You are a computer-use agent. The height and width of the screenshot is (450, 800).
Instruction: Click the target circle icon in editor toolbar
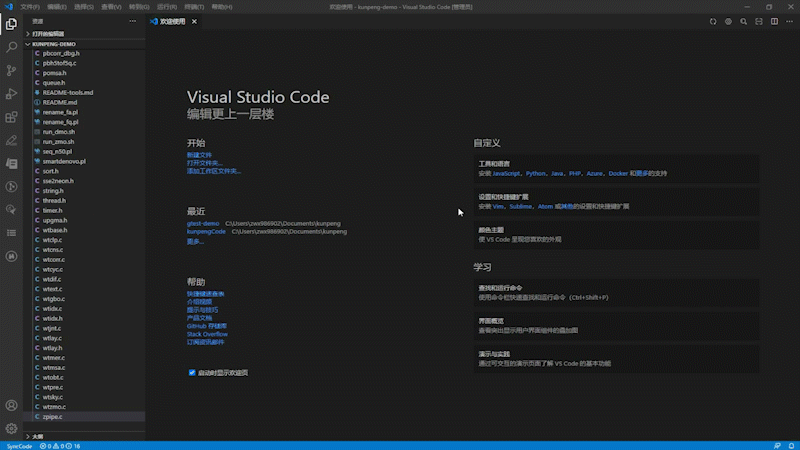(x=728, y=21)
